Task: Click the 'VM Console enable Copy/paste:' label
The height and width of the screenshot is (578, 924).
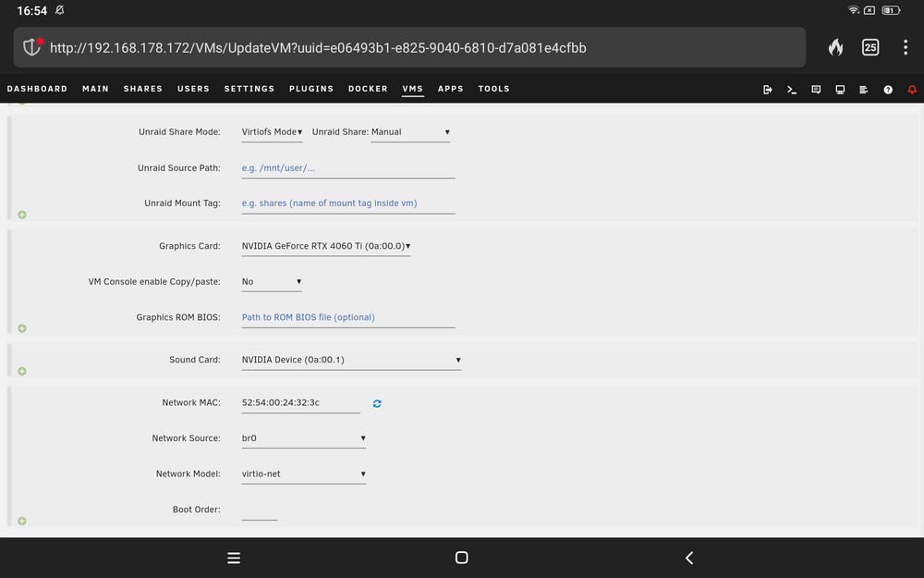Action: [154, 282]
